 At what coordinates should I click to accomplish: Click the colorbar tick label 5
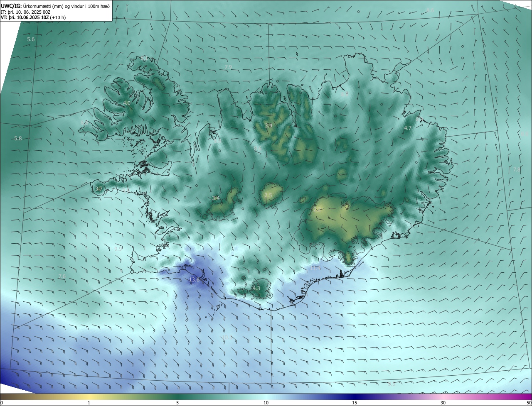pos(177,403)
